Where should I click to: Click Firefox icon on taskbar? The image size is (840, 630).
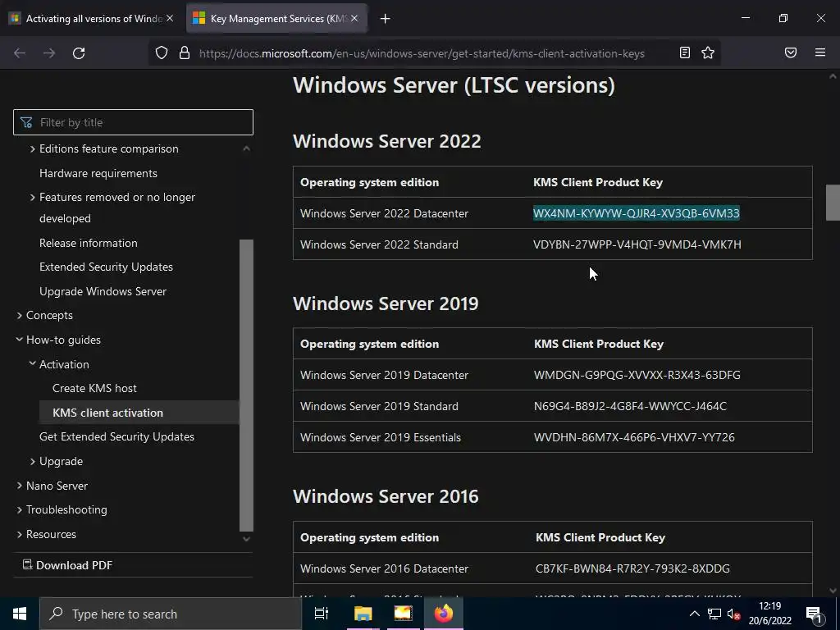point(444,614)
